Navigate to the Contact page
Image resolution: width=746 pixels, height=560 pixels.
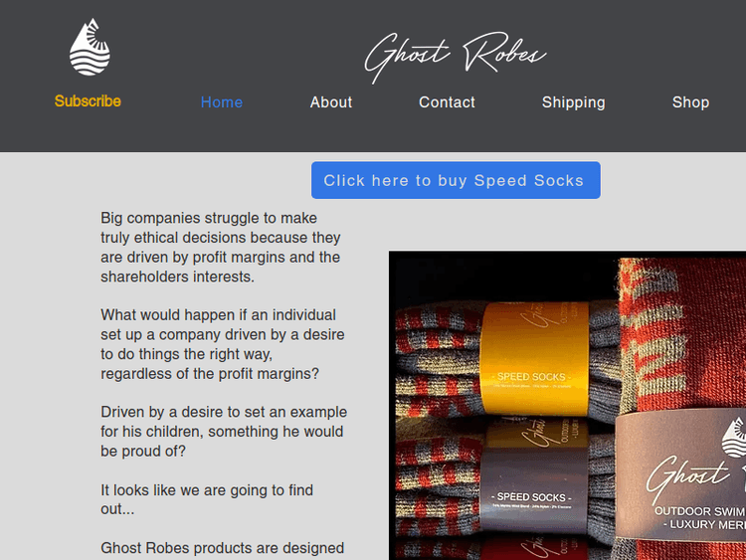(x=447, y=102)
